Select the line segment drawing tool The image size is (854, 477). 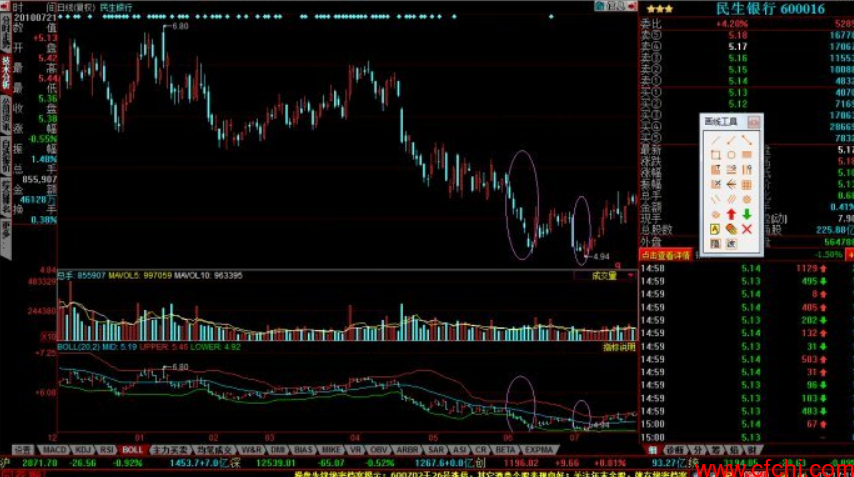click(716, 140)
